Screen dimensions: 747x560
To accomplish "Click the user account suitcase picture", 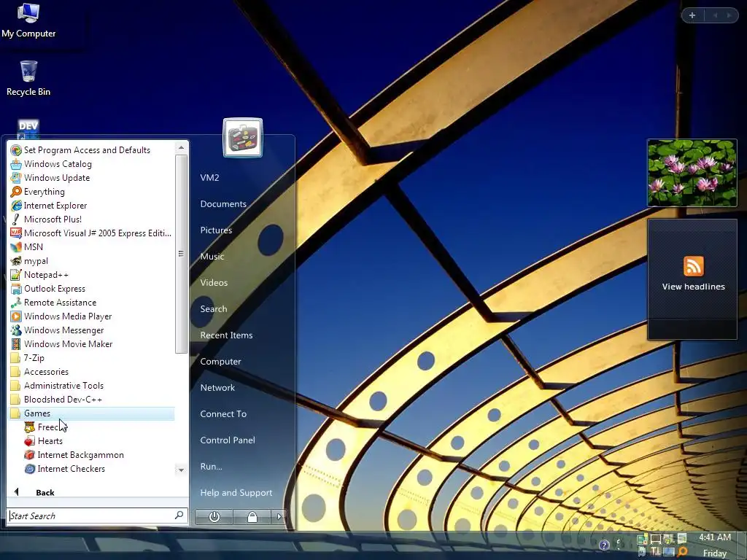I will click(242, 138).
